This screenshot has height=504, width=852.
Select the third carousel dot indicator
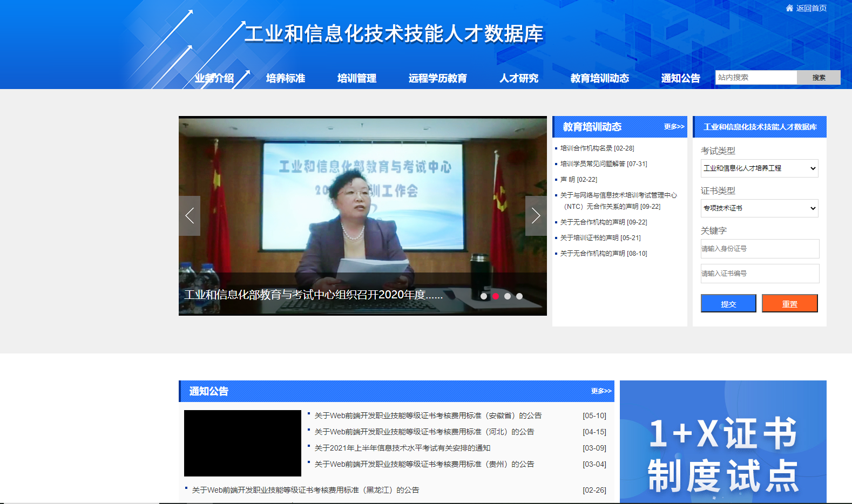pos(508,296)
